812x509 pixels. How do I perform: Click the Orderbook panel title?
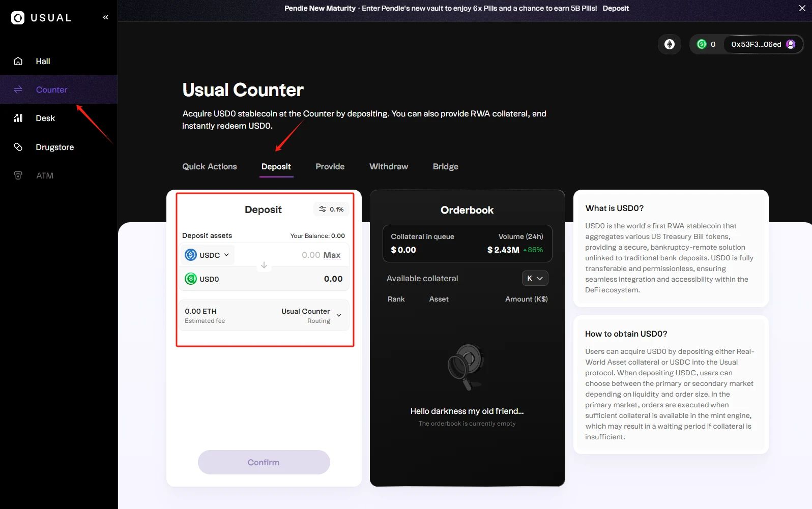tap(467, 210)
